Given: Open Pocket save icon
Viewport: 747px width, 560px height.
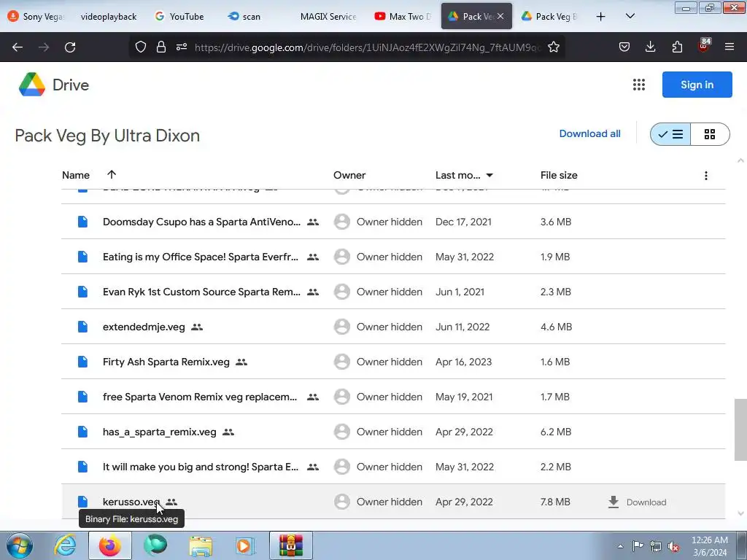Looking at the screenshot, I should (x=624, y=47).
